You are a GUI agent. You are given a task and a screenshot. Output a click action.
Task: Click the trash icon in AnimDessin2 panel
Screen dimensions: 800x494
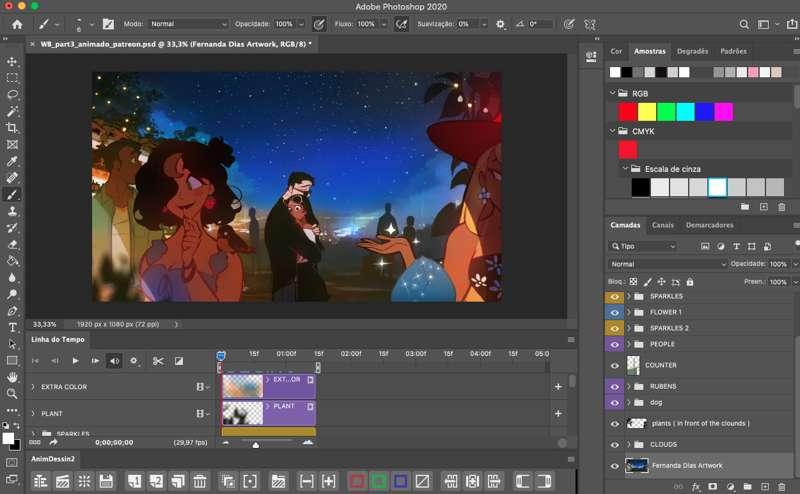[x=200, y=481]
